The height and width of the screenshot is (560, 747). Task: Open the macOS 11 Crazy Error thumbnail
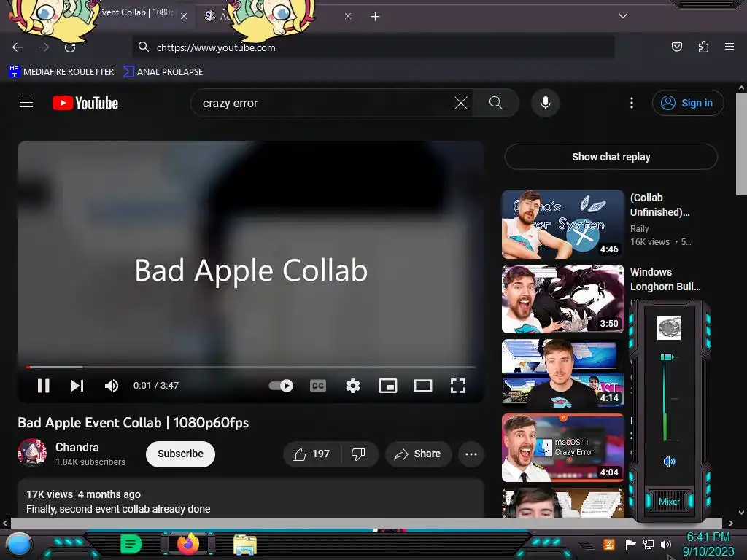[x=562, y=448]
